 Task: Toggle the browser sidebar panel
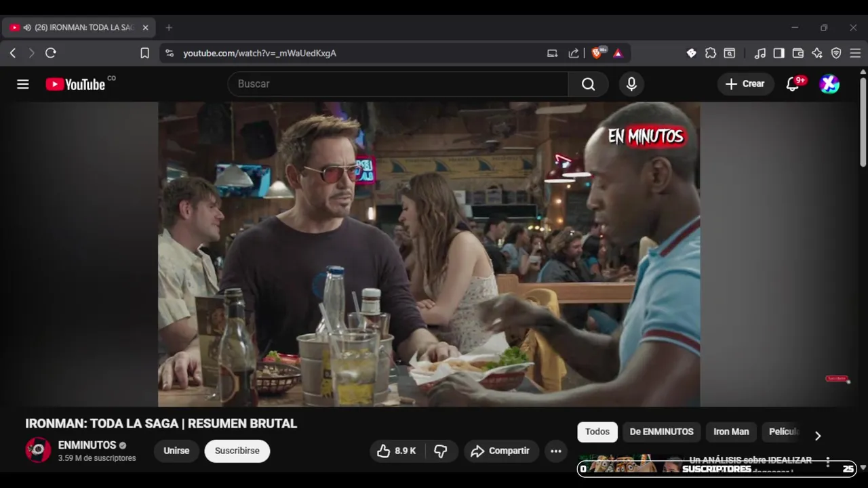tap(779, 53)
